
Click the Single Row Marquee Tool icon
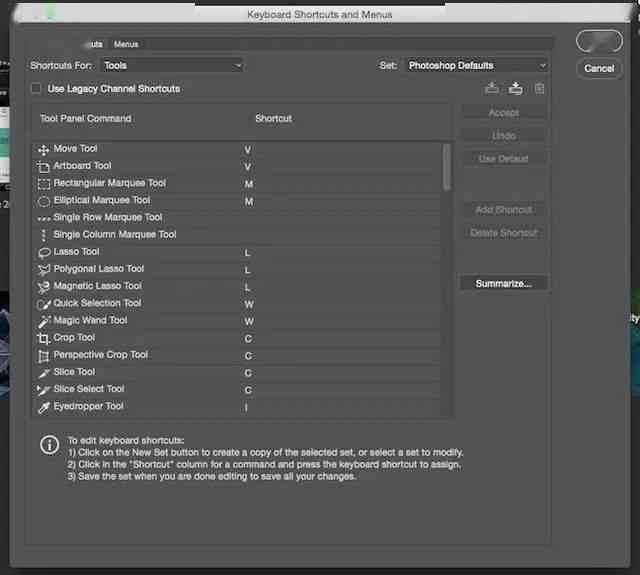tap(44, 219)
